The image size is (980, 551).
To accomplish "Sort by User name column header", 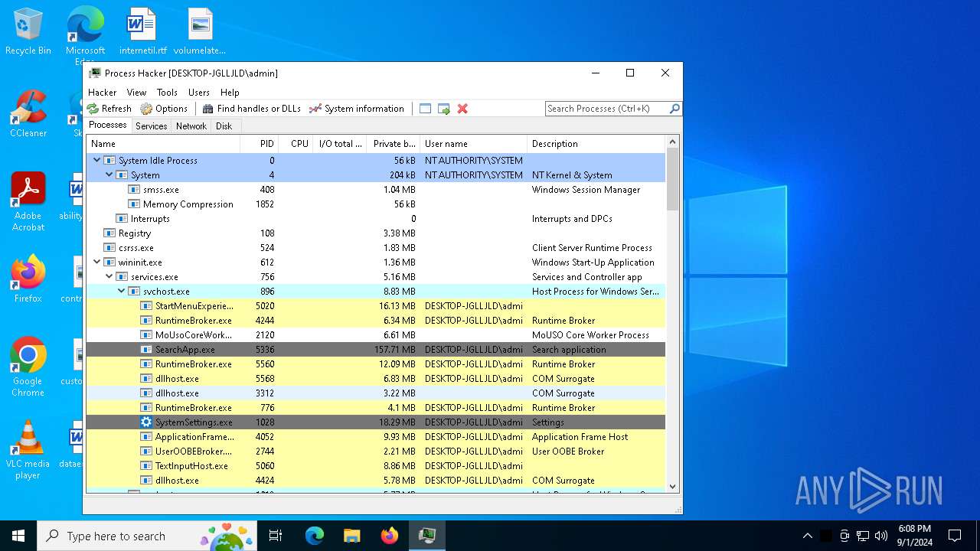I will [474, 144].
